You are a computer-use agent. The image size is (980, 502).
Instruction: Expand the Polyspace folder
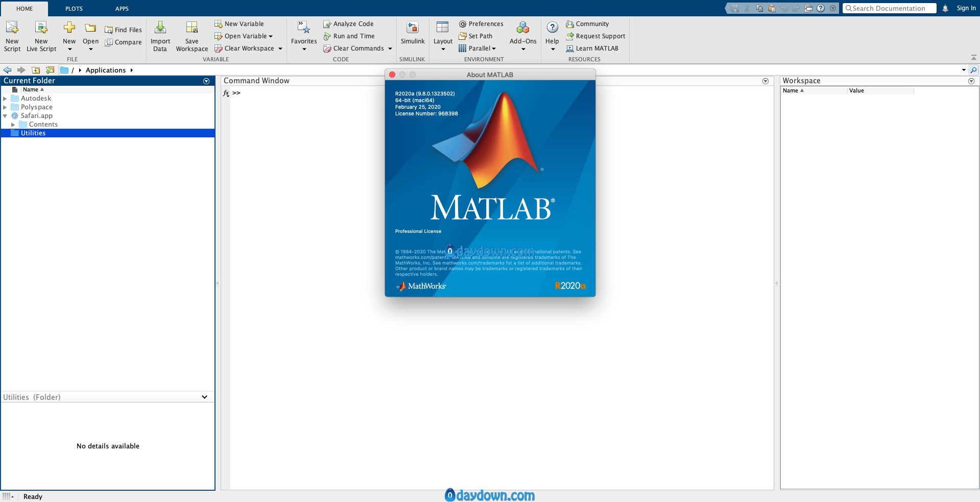point(5,107)
